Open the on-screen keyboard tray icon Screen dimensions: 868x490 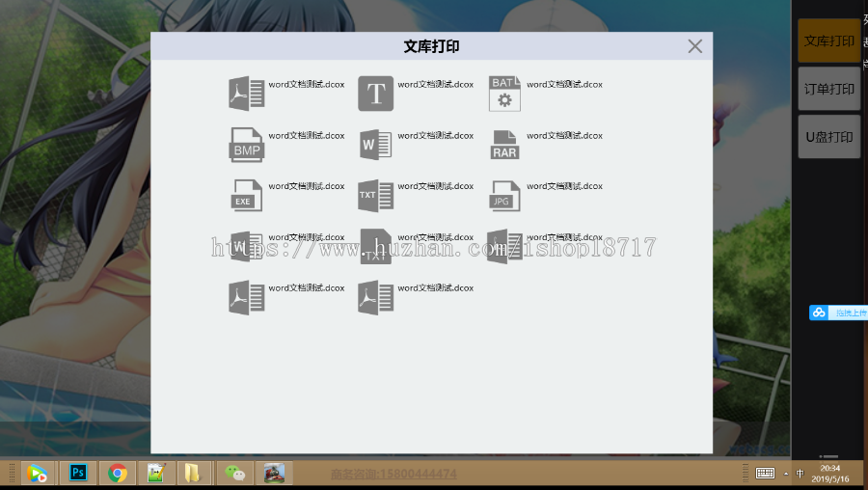tap(765, 473)
